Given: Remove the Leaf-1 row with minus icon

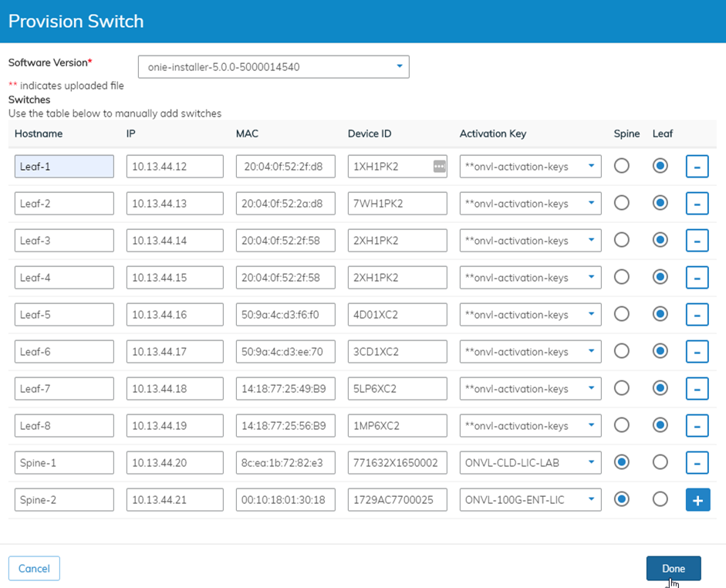Looking at the screenshot, I should point(697,166).
